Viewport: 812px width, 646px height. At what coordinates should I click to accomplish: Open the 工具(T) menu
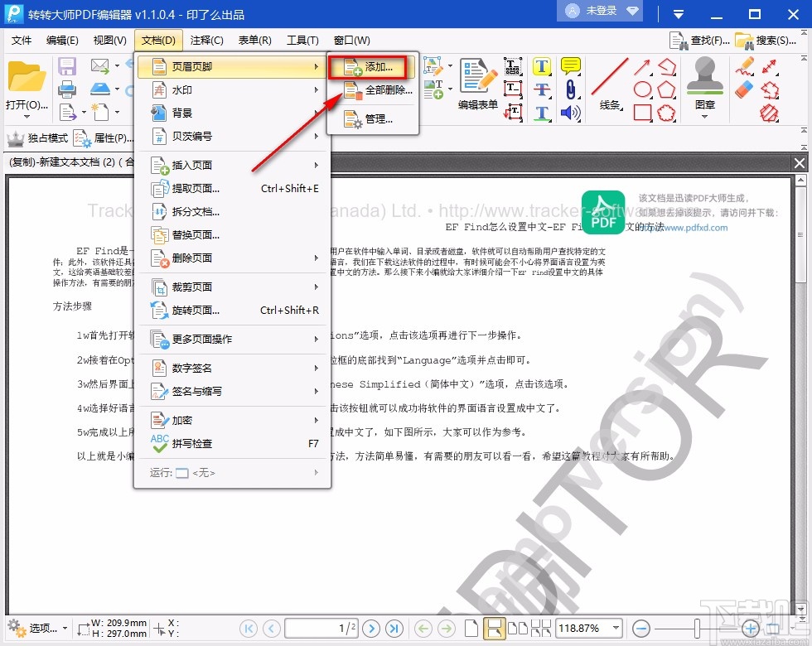(303, 40)
